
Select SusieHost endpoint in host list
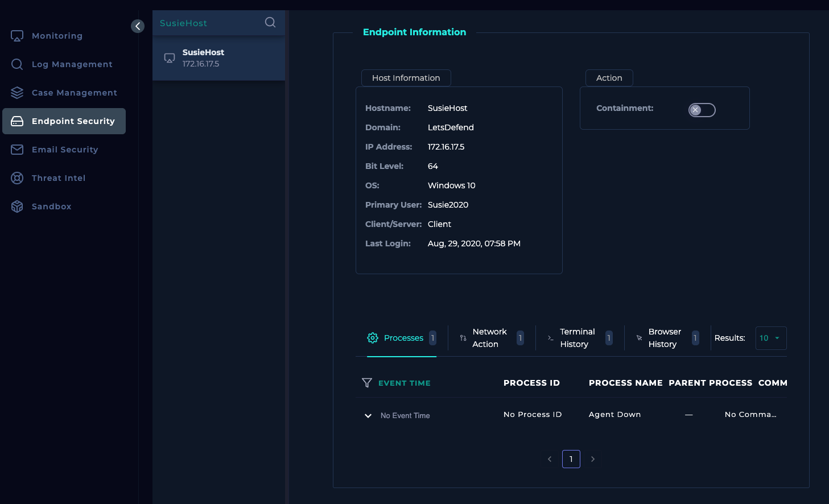coord(218,58)
